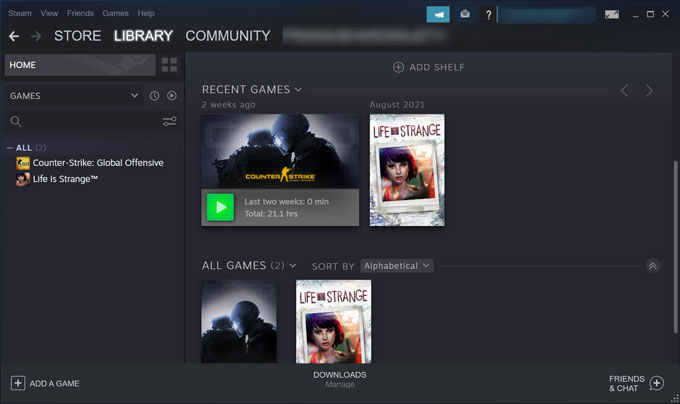Switch to the LIBRARY tab

[x=143, y=36]
